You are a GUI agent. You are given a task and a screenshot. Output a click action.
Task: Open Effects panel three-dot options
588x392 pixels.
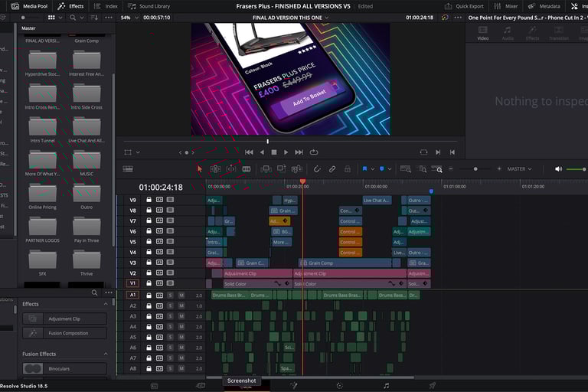point(109,292)
